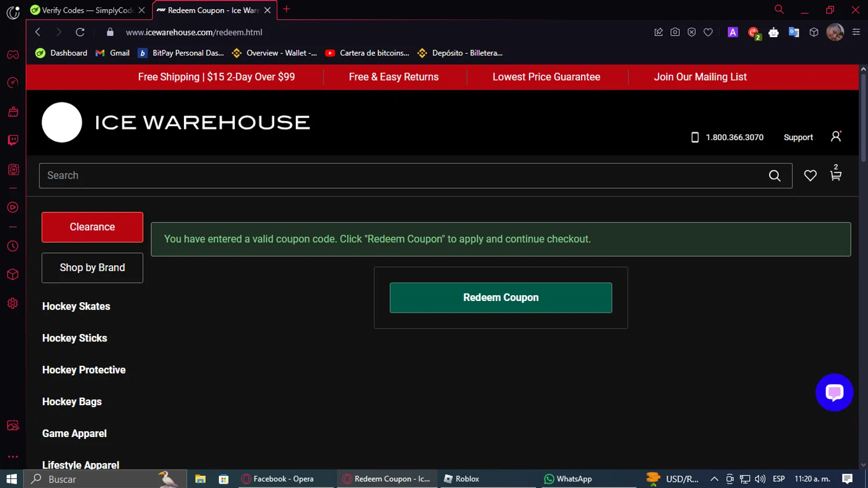This screenshot has width=868, height=488.
Task: Open Hockey Sticks category
Action: click(x=75, y=338)
